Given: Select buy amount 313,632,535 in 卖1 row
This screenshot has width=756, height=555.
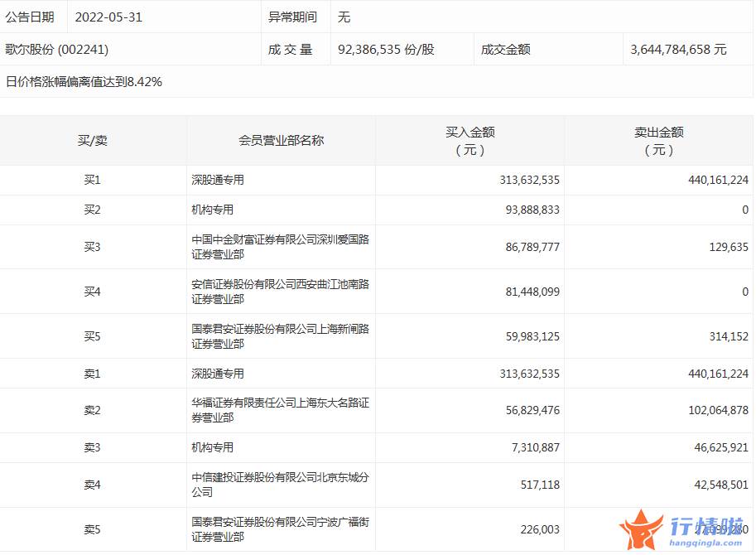Looking at the screenshot, I should coord(529,374).
